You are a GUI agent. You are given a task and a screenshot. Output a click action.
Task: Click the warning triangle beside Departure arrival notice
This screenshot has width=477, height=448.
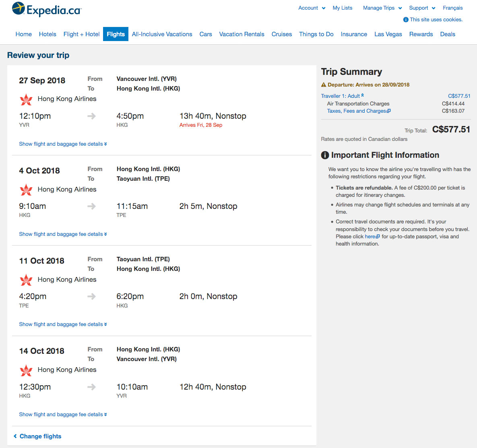[x=324, y=85]
